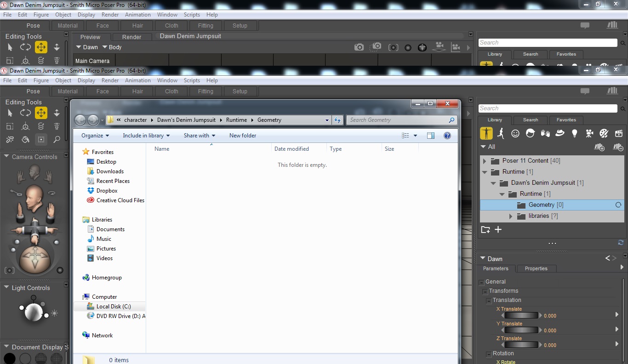The width and height of the screenshot is (628, 364).
Task: Refresh the Geometry folder in Library
Action: click(x=618, y=205)
